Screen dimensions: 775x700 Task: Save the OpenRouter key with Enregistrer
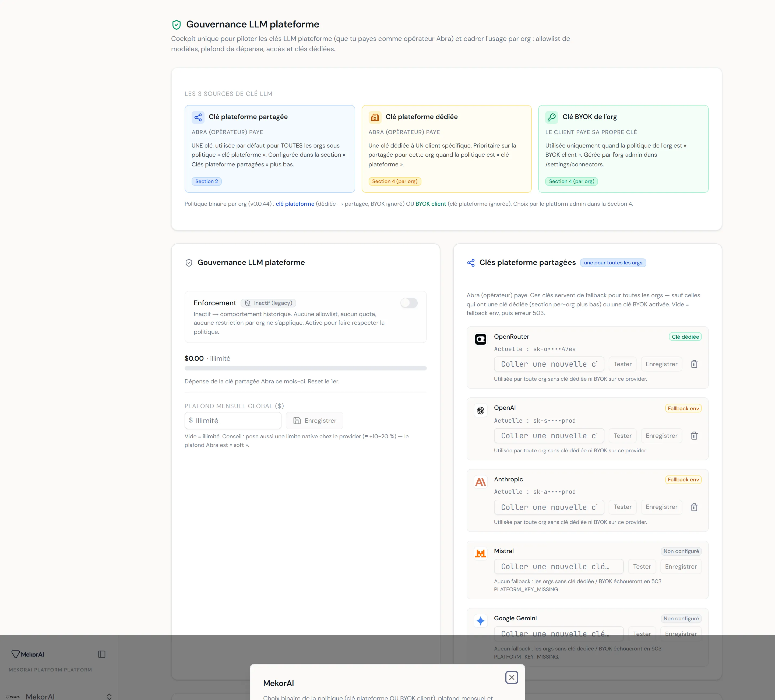662,364
